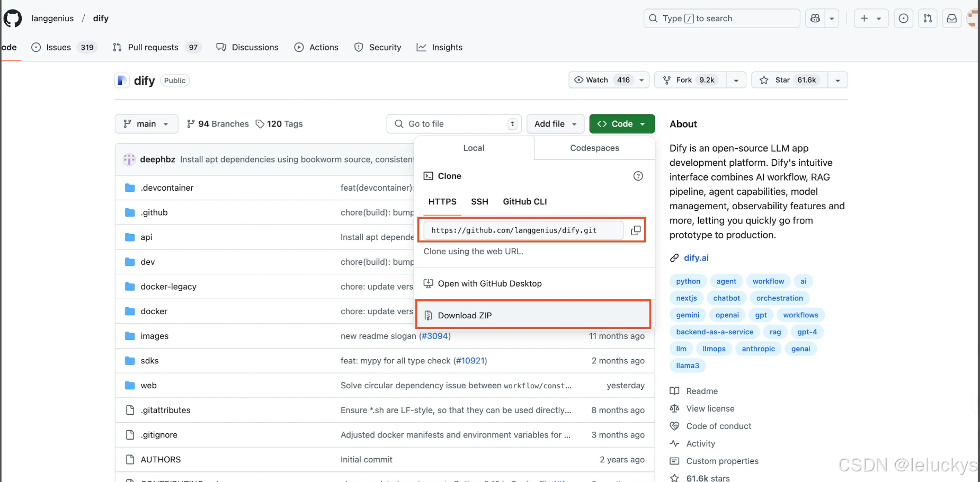Open the .devcontainer folder
The height and width of the screenshot is (482, 980).
pyautogui.click(x=167, y=188)
